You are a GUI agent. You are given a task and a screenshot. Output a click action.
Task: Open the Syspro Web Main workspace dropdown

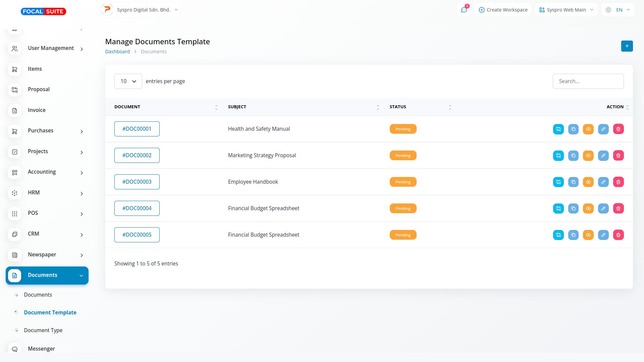point(566,10)
